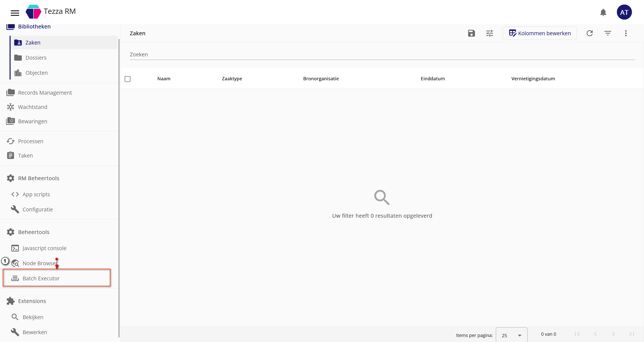
Task: Open the hamburger navigation menu
Action: tap(15, 13)
